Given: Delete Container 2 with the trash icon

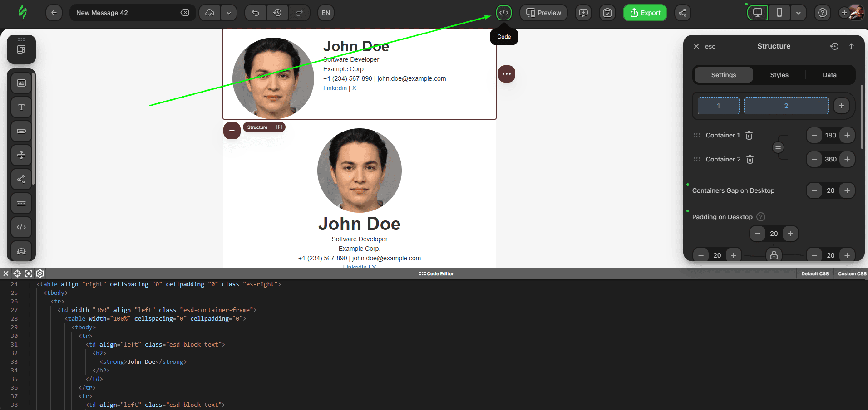Looking at the screenshot, I should pyautogui.click(x=750, y=159).
